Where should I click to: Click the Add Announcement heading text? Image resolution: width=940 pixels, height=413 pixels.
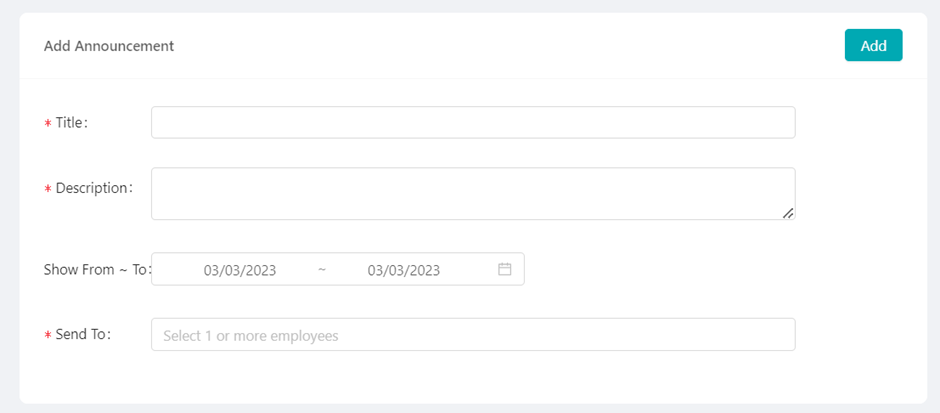109,46
